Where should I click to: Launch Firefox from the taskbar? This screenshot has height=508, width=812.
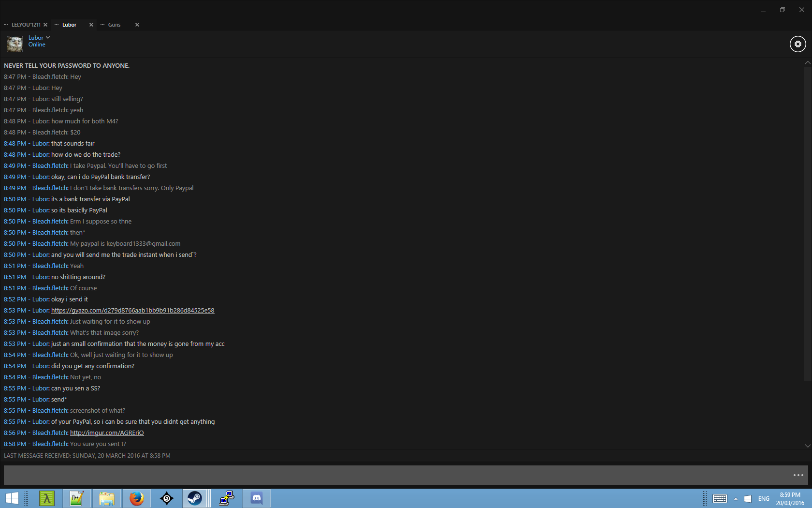point(137,498)
